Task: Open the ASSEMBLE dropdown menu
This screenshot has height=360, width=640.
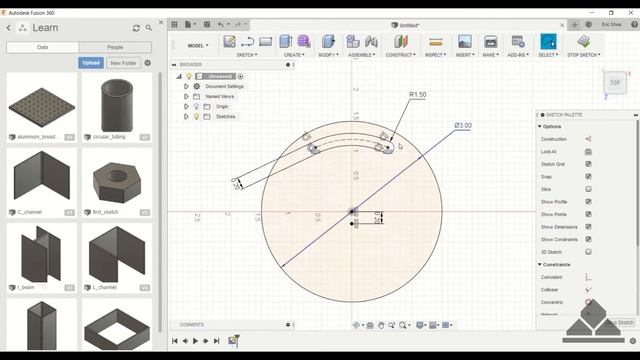Action: 362,55
